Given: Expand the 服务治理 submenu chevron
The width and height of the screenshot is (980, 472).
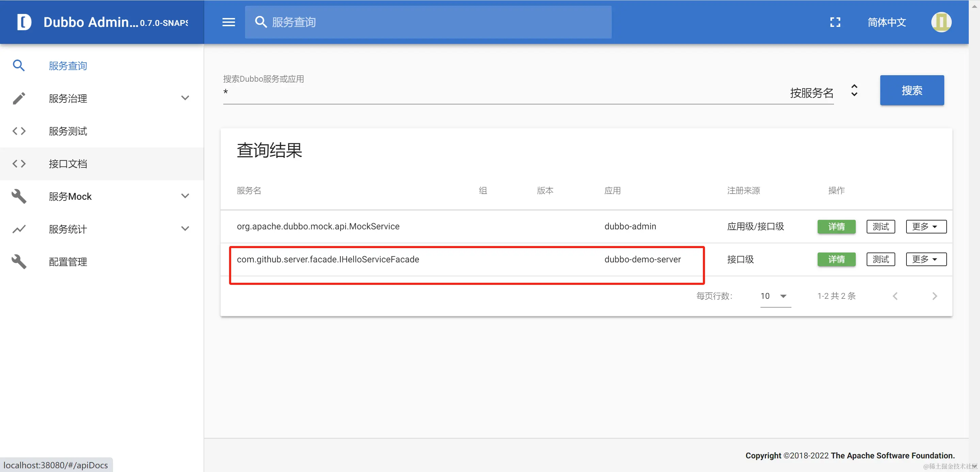Looking at the screenshot, I should coord(185,98).
